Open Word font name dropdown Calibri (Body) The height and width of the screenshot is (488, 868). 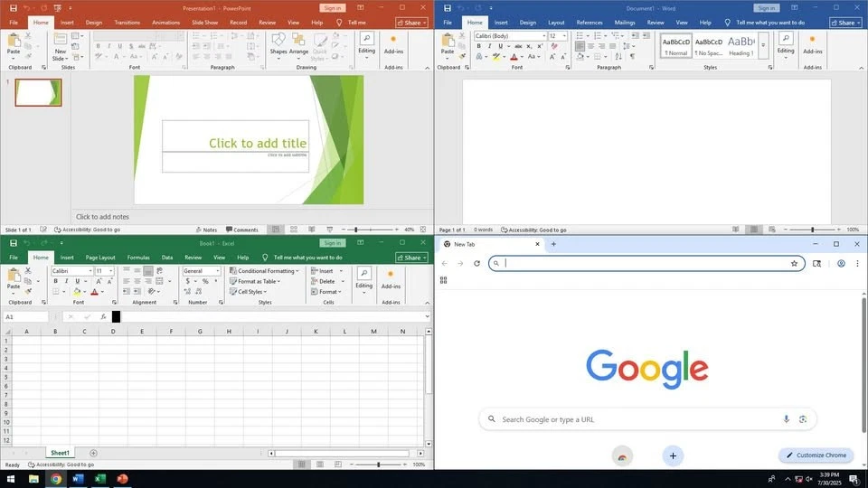tap(544, 36)
